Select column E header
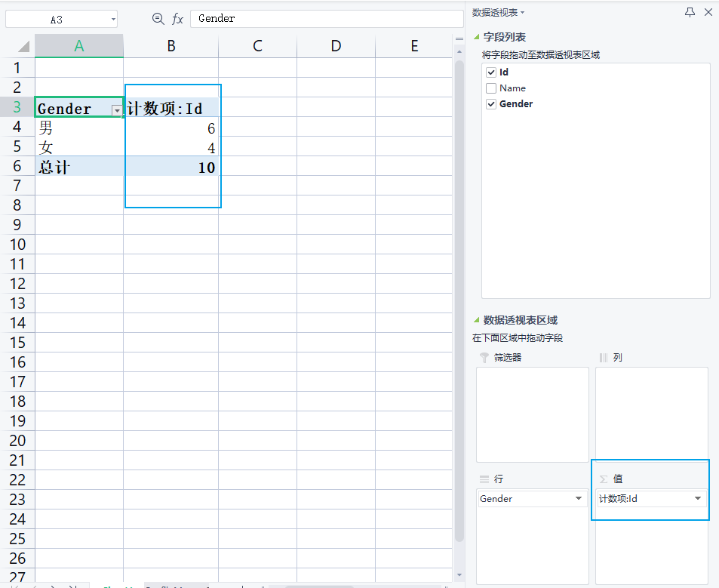This screenshot has height=588, width=719. click(414, 46)
